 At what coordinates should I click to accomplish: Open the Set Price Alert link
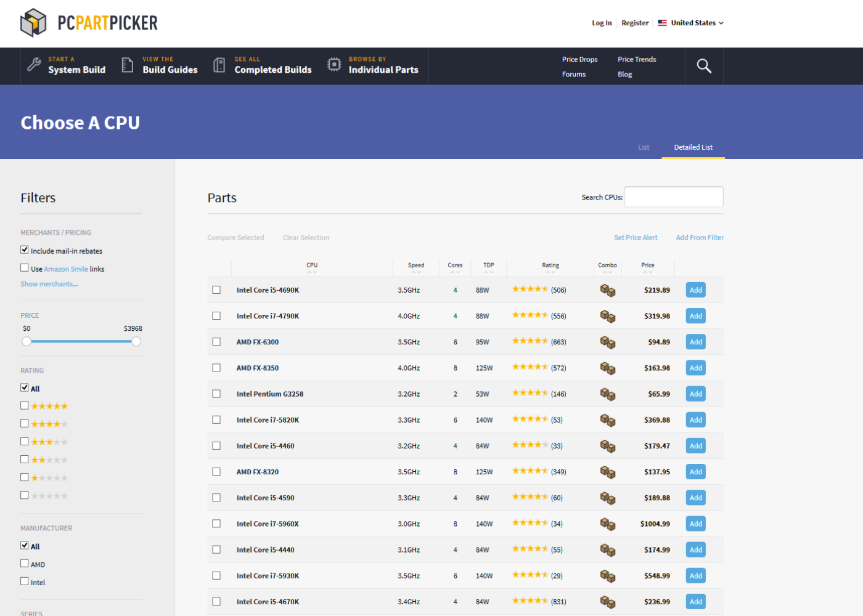[636, 238]
